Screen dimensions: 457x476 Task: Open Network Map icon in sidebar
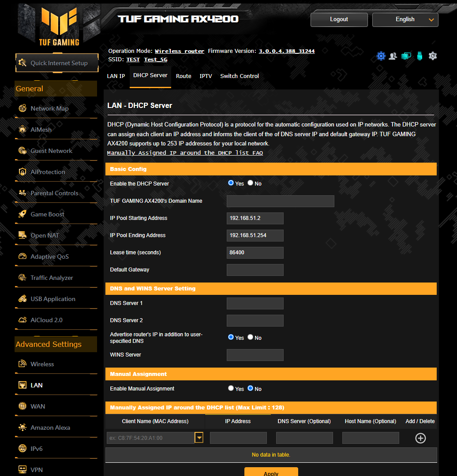pyautogui.click(x=22, y=108)
